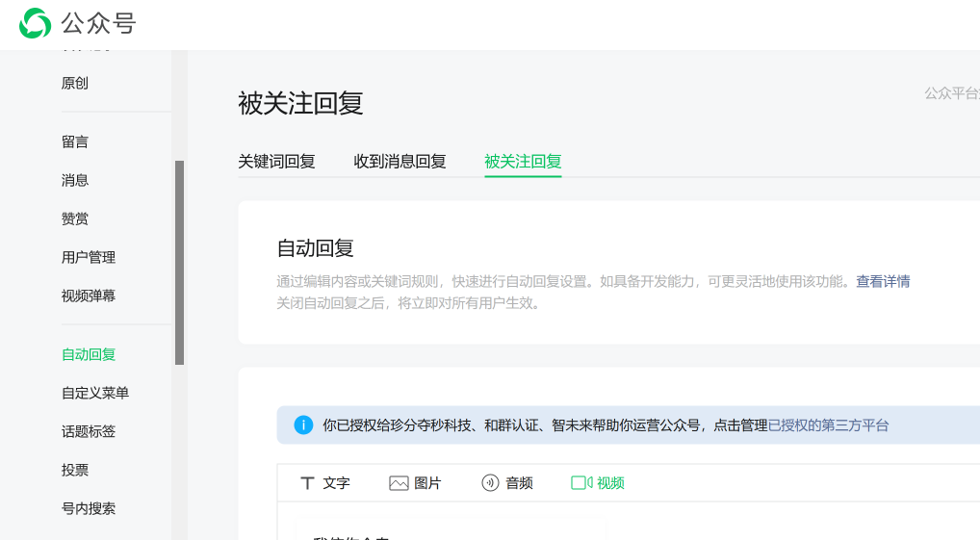Select the text (文字) reply icon
The image size is (980, 540).
(307, 483)
